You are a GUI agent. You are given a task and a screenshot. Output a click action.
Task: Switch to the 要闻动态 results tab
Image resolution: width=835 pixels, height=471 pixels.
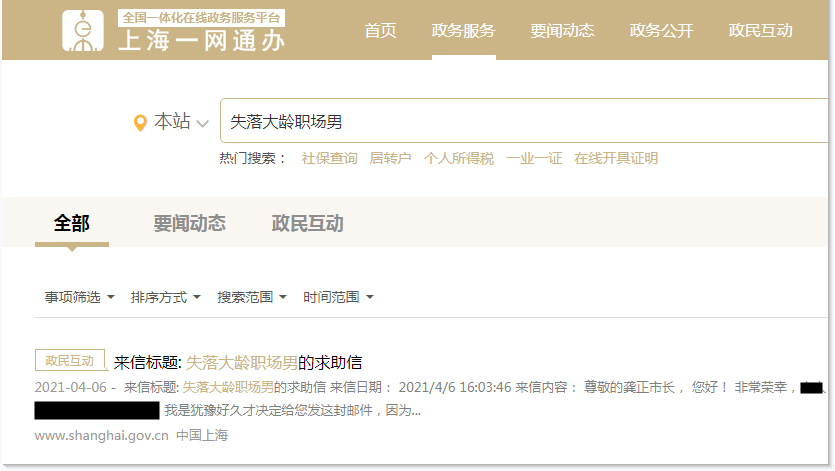coord(189,223)
